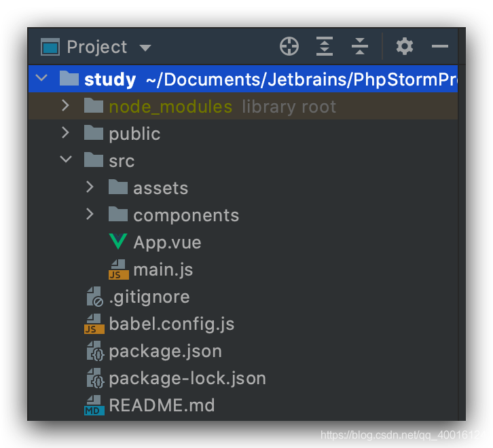Expand the components folder chevron
The width and height of the screenshot is (493, 448).
[90, 214]
